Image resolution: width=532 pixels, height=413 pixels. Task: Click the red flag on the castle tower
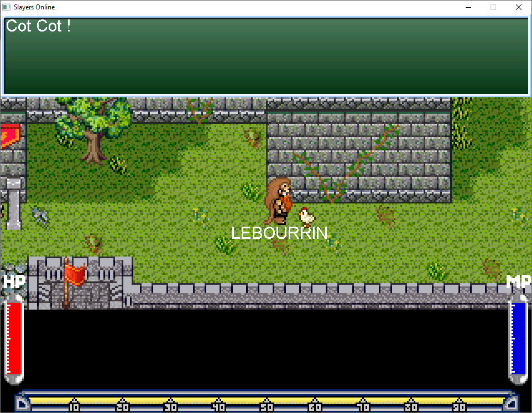75,274
